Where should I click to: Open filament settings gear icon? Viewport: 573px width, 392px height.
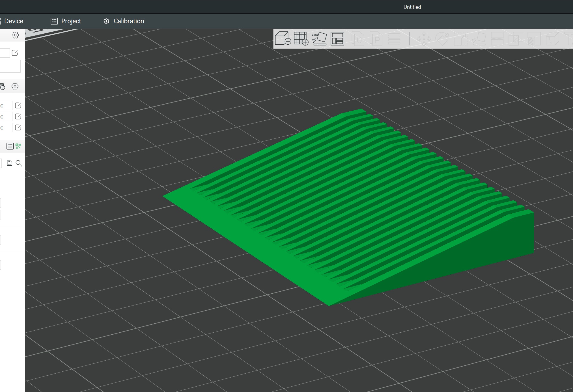pyautogui.click(x=15, y=86)
